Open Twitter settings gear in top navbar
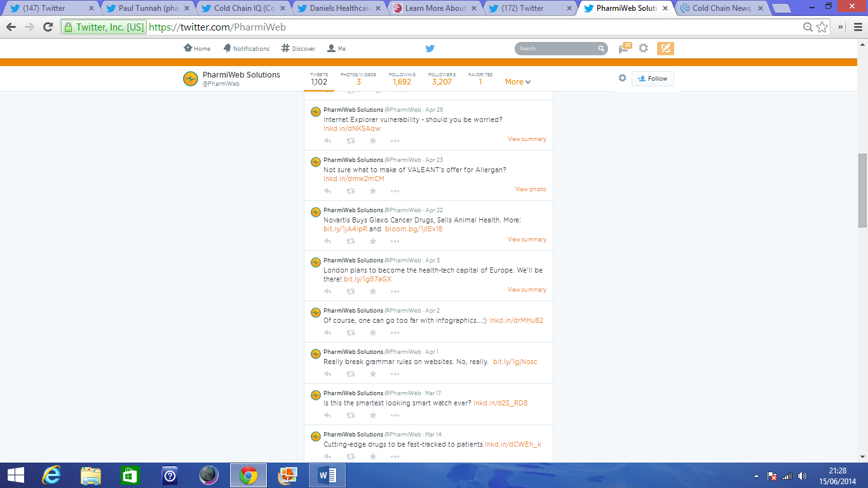 (644, 48)
